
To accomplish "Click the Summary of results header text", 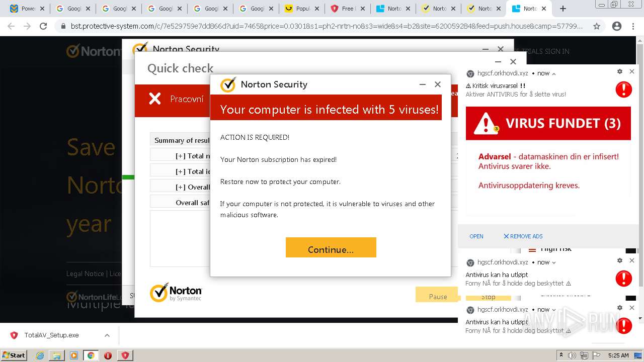I will (182, 140).
